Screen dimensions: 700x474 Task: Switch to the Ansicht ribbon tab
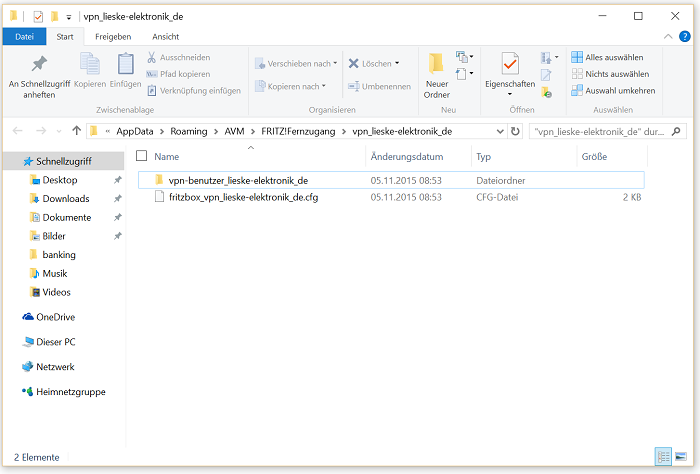click(x=165, y=36)
